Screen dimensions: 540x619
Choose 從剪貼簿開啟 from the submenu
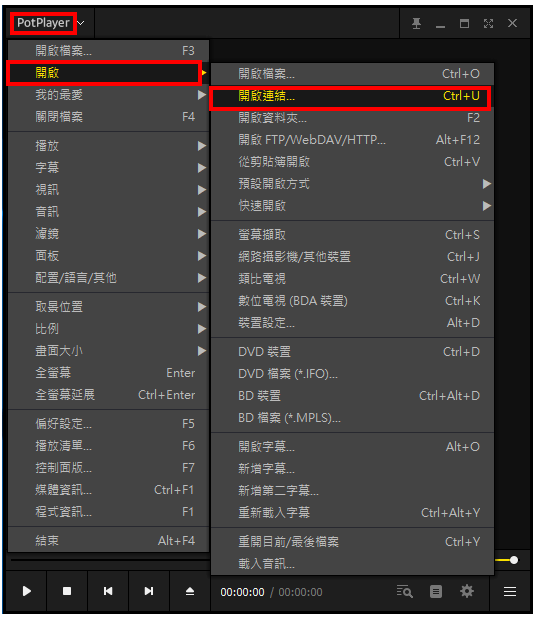352,162
